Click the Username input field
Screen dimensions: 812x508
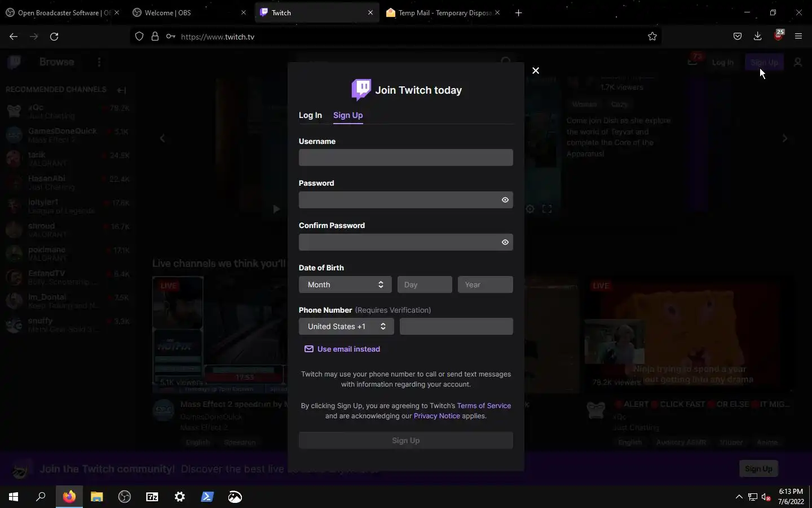pos(406,157)
